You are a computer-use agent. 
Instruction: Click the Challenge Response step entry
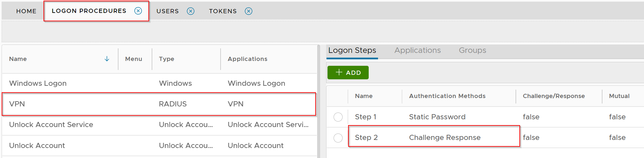click(x=444, y=138)
